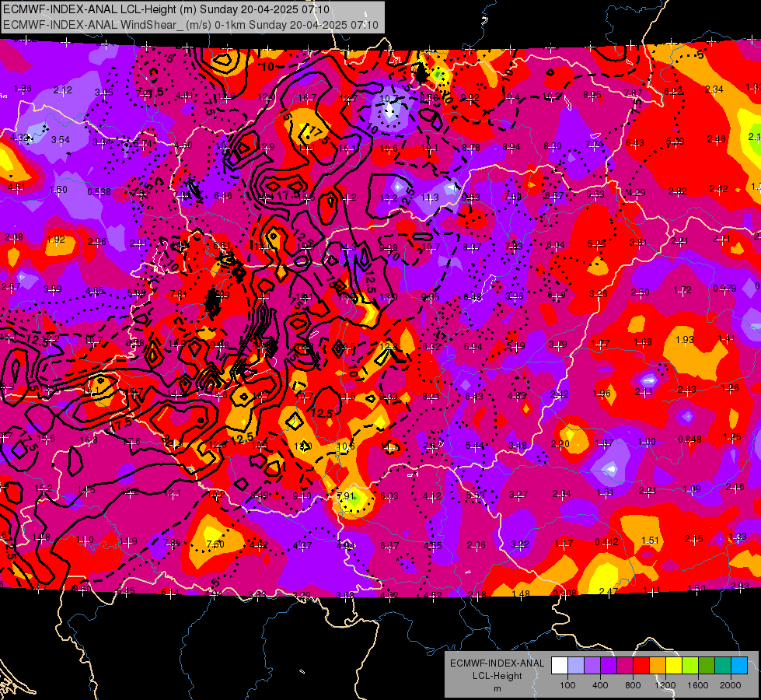The image size is (761, 700).
Task: Click the map value 3.54
Action: click(x=61, y=140)
